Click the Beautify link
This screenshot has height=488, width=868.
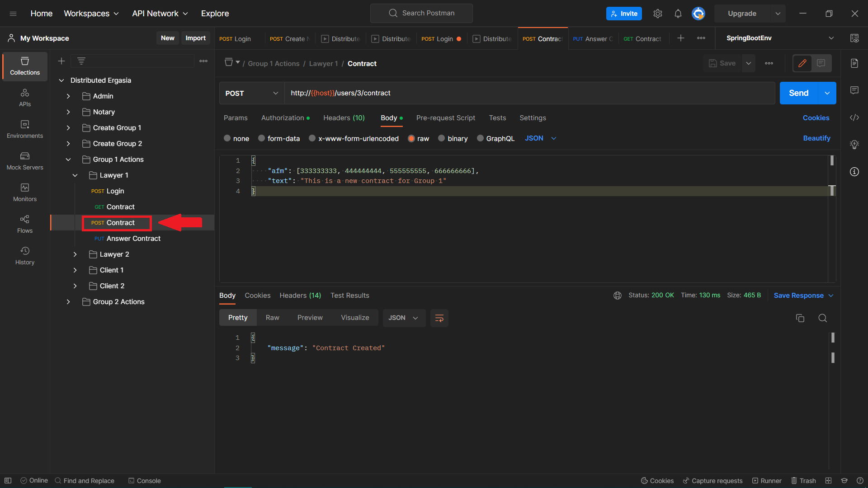pyautogui.click(x=816, y=138)
